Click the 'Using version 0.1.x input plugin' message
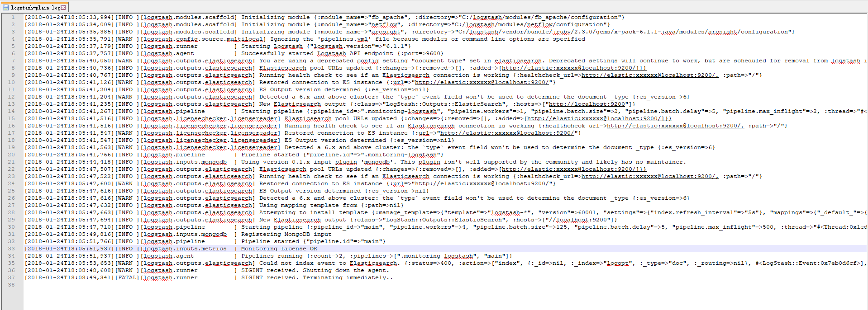Viewport: 868px width, 310px height. point(299,162)
